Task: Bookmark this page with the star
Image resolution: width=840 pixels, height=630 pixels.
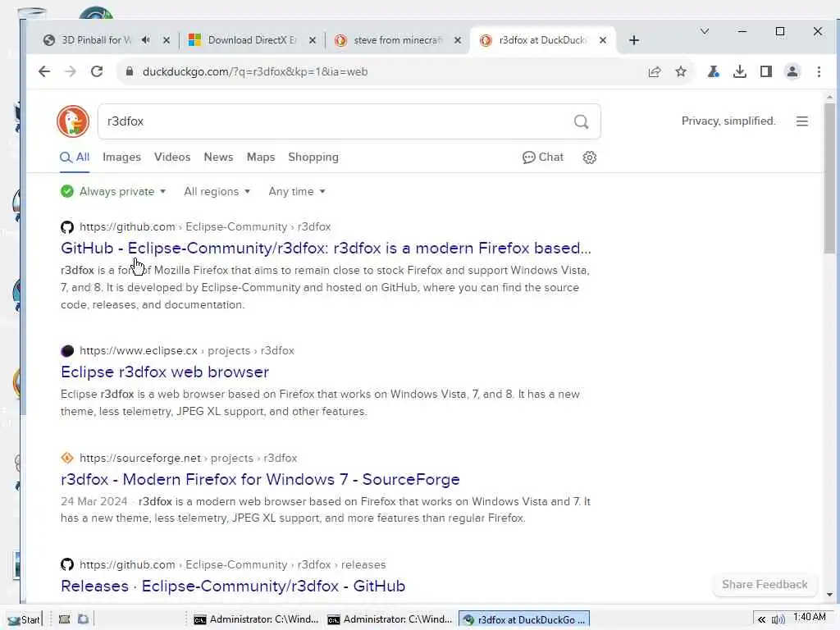Action: click(681, 72)
